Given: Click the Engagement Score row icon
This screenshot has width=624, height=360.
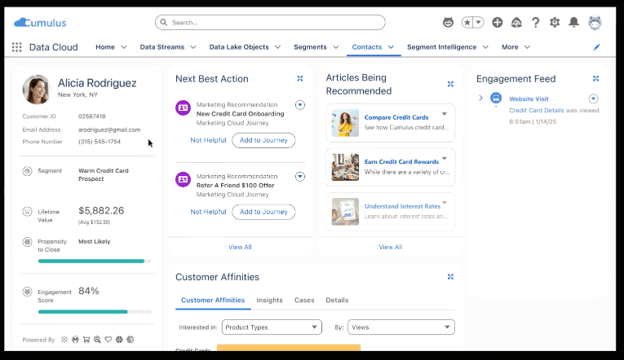Looking at the screenshot, I should click(27, 292).
